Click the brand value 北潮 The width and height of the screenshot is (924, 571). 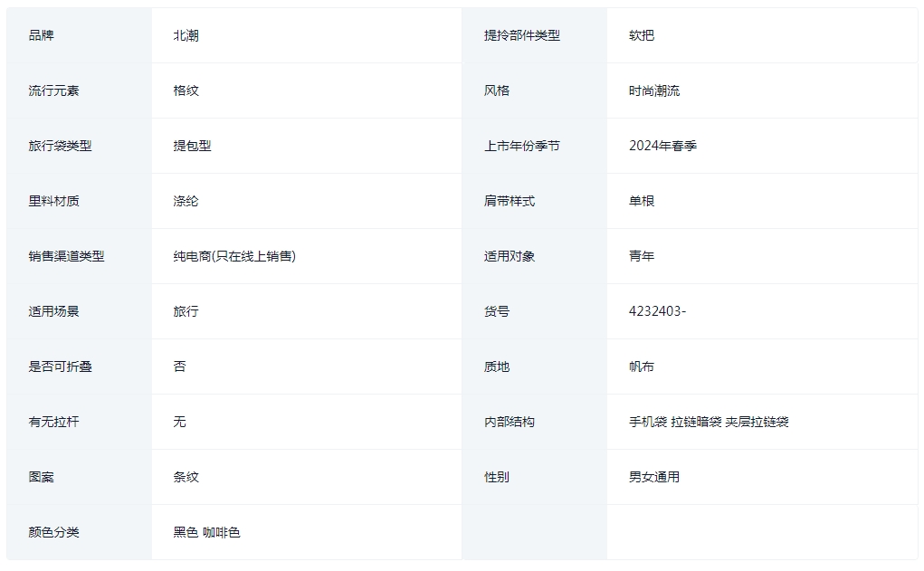(x=186, y=35)
